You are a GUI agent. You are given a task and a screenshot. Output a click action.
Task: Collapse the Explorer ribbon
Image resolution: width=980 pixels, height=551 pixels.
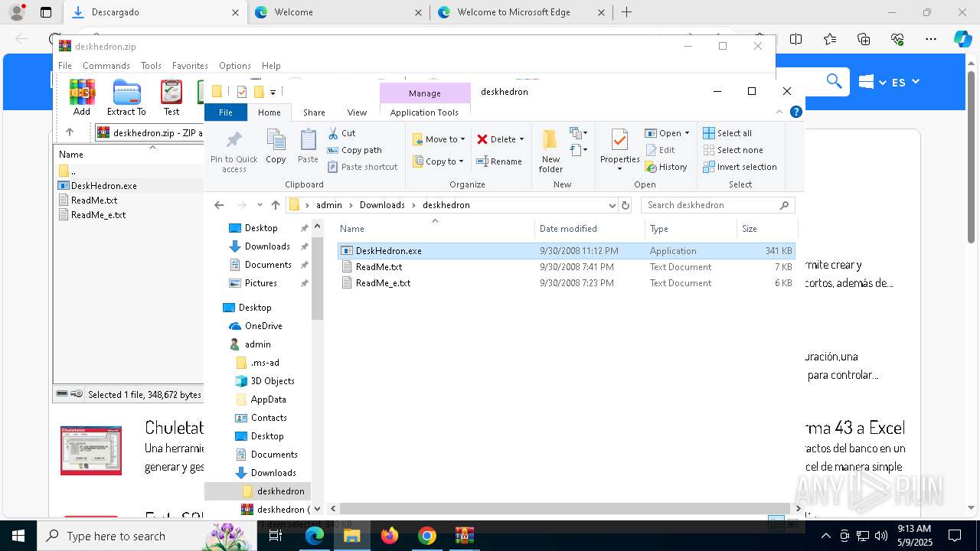pyautogui.click(x=780, y=112)
